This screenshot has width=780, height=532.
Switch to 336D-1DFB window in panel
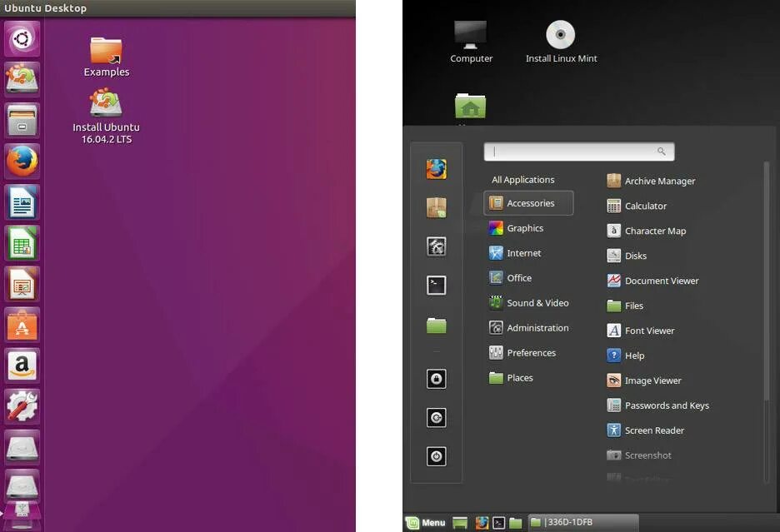[582, 522]
